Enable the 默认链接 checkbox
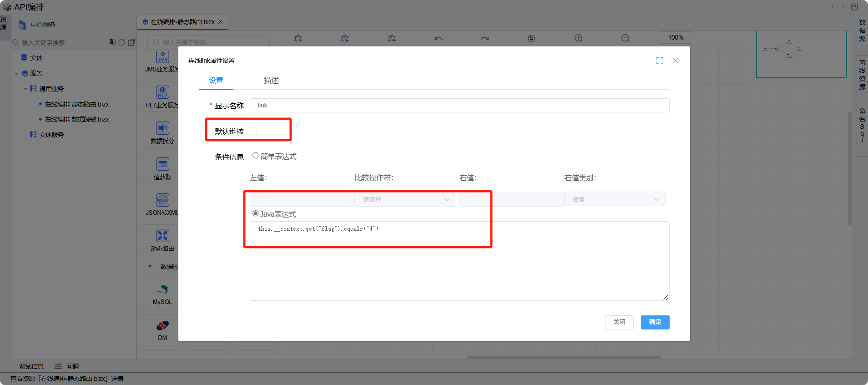Screen dimensions: 868x385 click(253, 131)
